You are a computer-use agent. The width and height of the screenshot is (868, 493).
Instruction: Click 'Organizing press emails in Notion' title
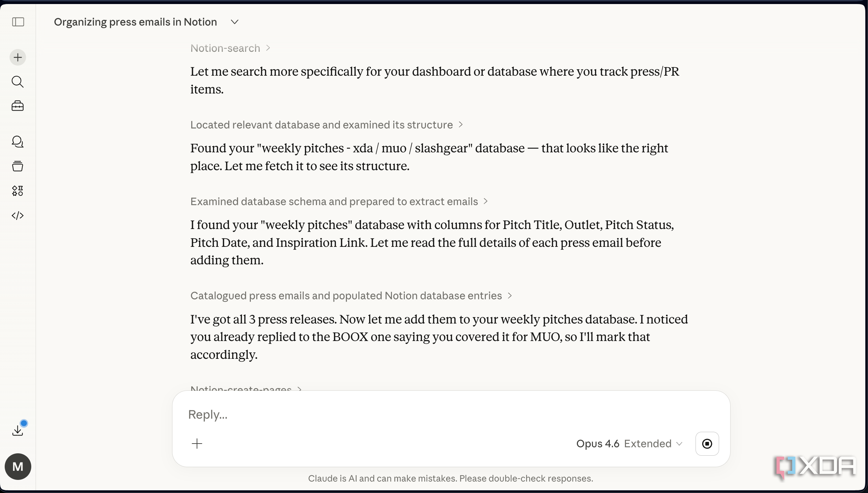tap(135, 22)
